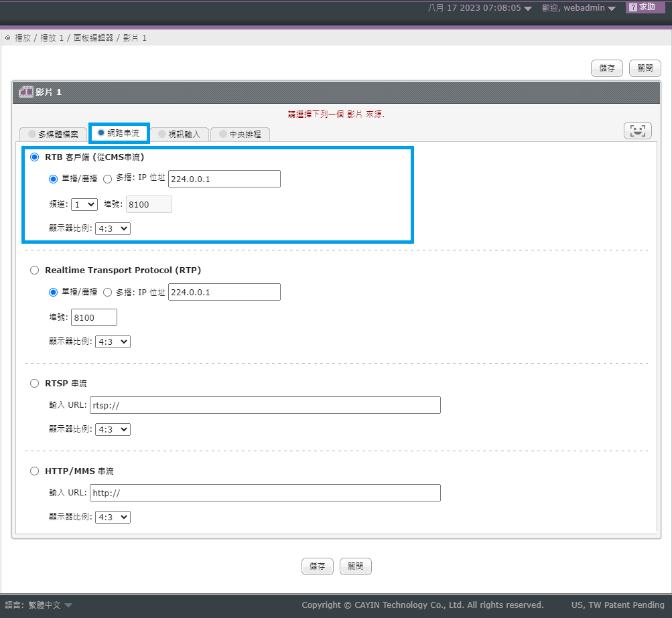This screenshot has height=618, width=672.
Task: Click the top 關閉 close button
Action: point(645,68)
